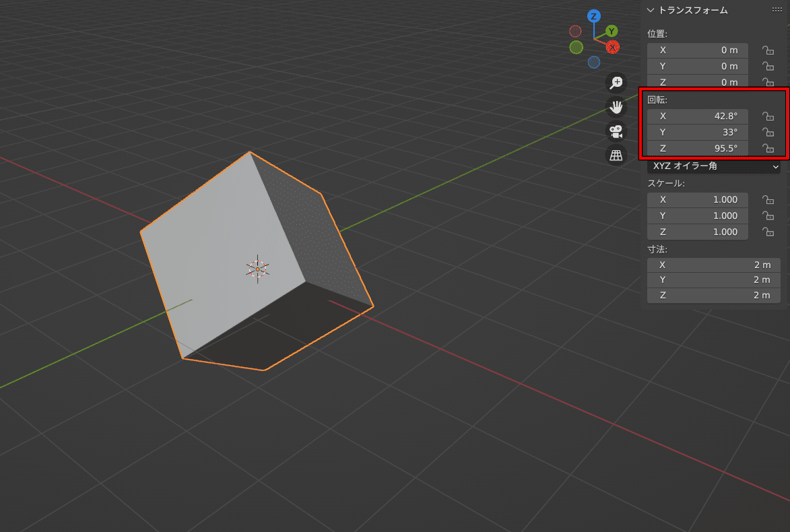Open the Transform panel options menu
The height and width of the screenshot is (532, 790).
(x=778, y=9)
